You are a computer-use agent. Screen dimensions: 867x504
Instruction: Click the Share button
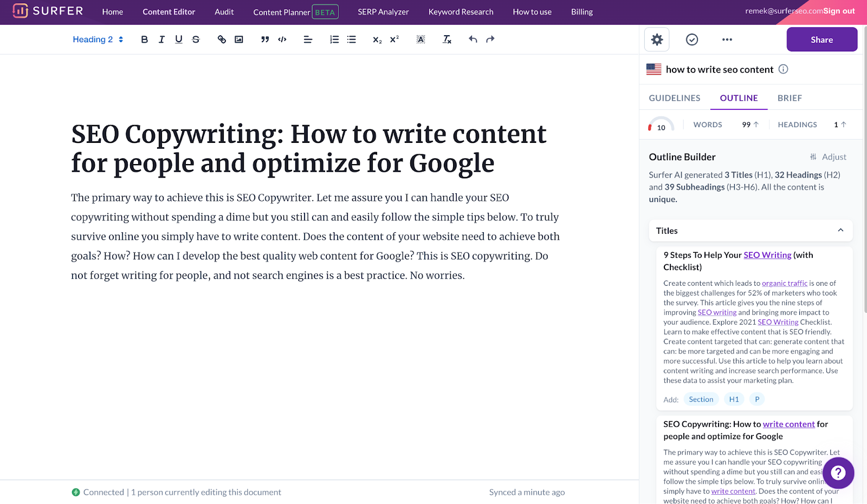(822, 40)
